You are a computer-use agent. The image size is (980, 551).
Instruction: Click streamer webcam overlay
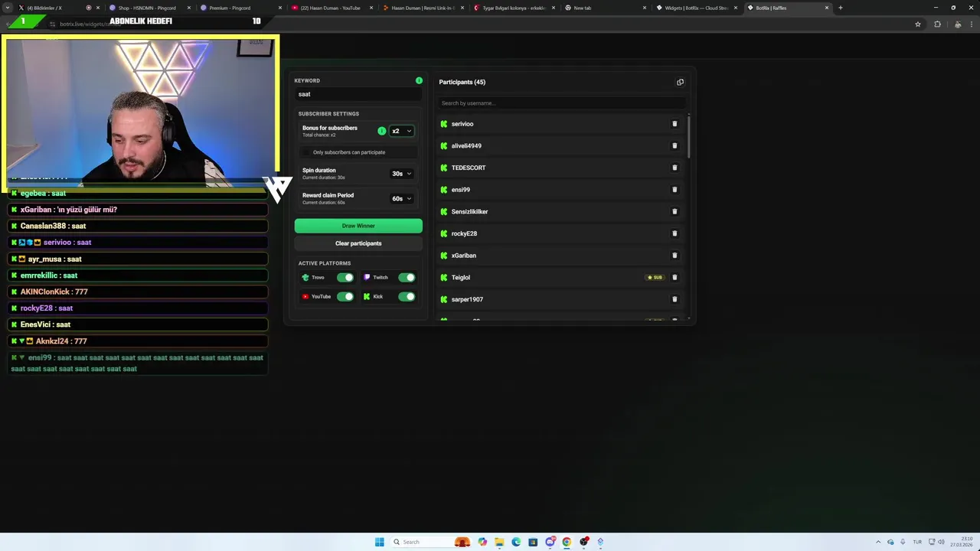tap(140, 112)
